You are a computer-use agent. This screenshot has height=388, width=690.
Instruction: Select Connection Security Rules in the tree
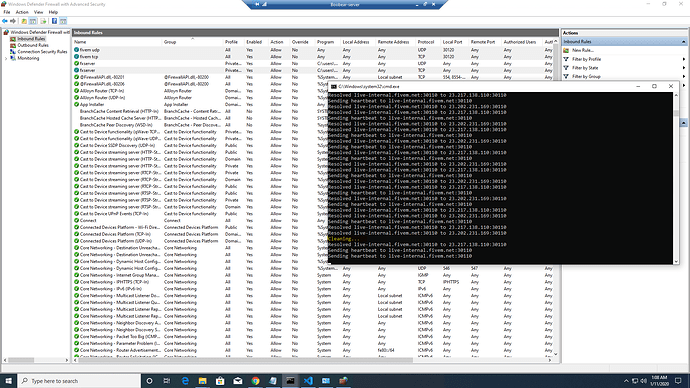42,52
